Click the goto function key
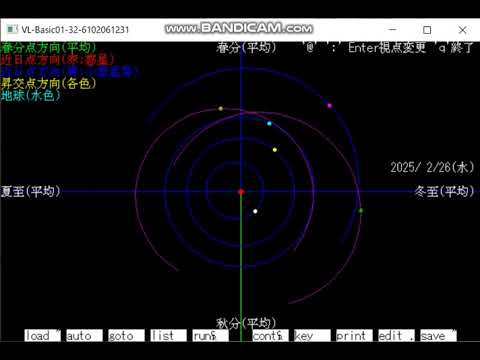The width and height of the screenshot is (480, 360). 126,335
